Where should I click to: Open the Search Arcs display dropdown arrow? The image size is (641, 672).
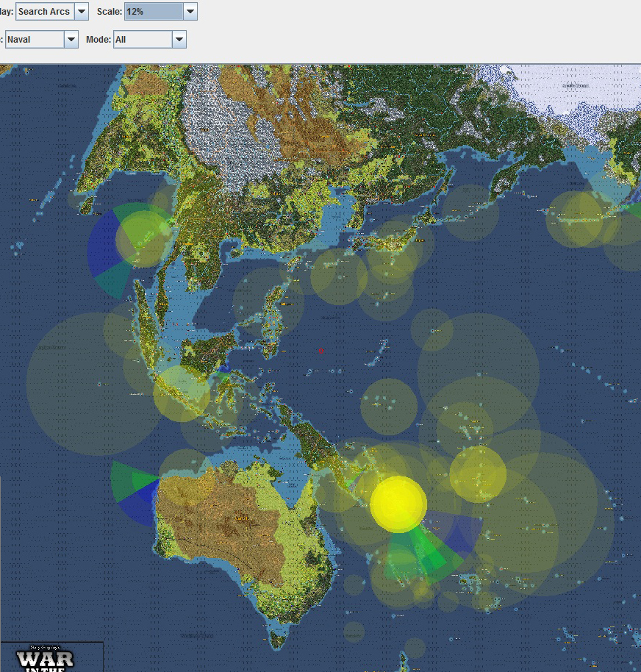tap(82, 12)
